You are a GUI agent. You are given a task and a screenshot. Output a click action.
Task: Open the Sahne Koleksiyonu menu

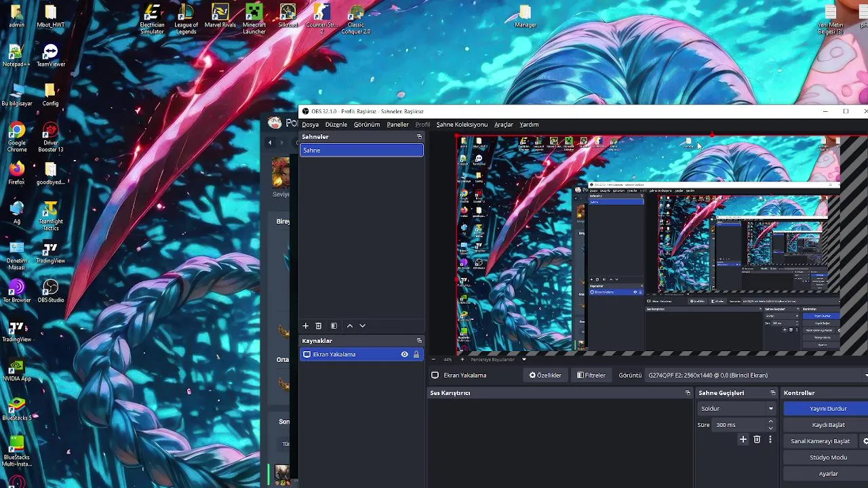pyautogui.click(x=462, y=125)
